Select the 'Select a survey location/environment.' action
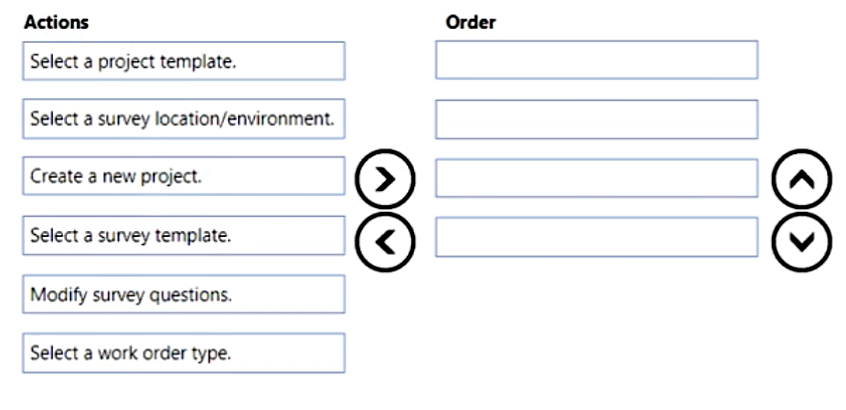Image resolution: width=846 pixels, height=410 pixels. coord(183,119)
